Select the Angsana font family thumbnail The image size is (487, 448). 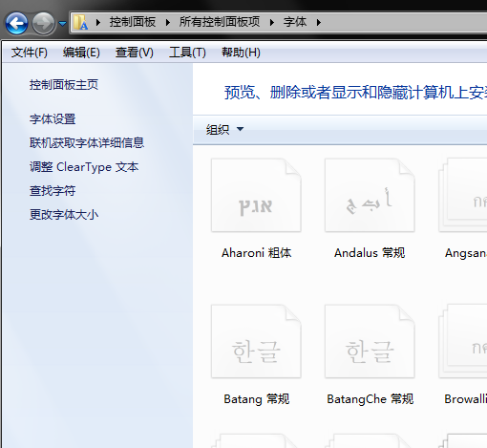[463, 195]
